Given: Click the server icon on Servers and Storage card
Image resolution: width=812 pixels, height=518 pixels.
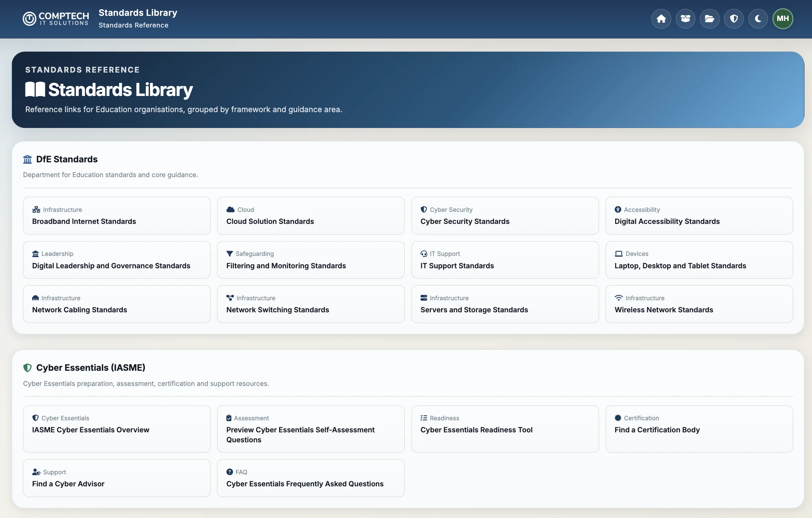Looking at the screenshot, I should (x=424, y=298).
